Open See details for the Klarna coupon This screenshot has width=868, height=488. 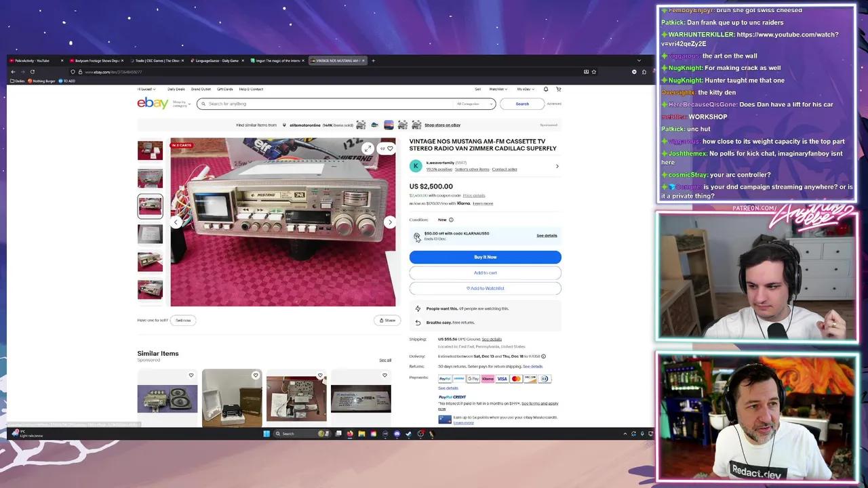pyautogui.click(x=547, y=236)
